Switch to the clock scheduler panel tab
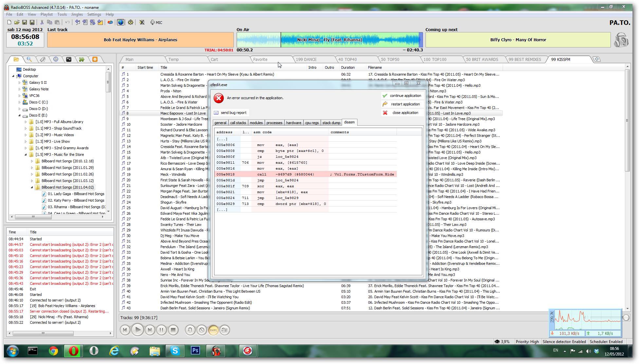 click(56, 59)
